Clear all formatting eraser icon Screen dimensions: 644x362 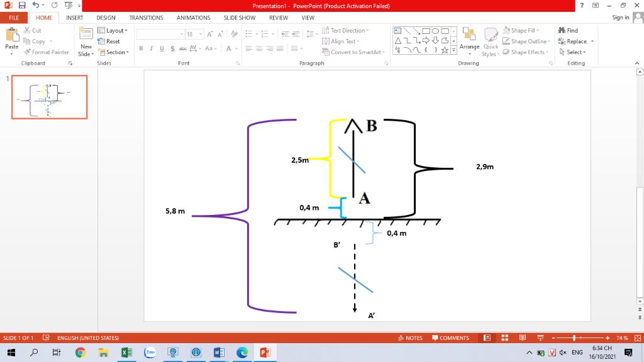pos(234,34)
